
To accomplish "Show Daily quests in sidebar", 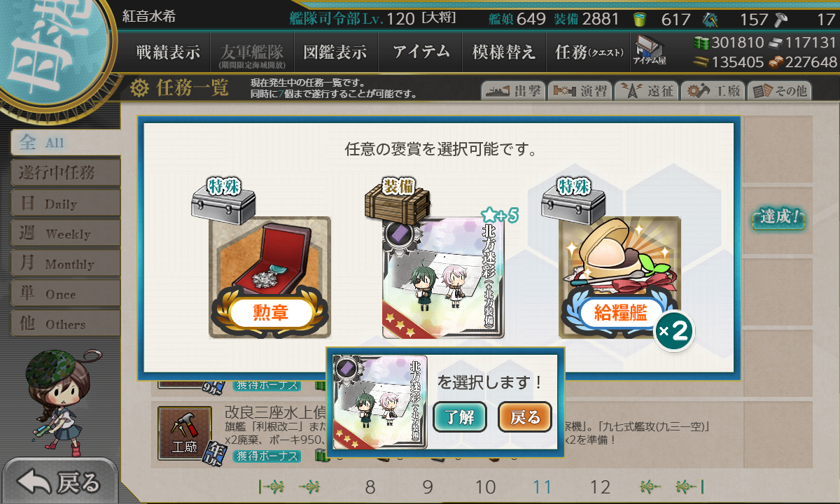I will 65,204.
